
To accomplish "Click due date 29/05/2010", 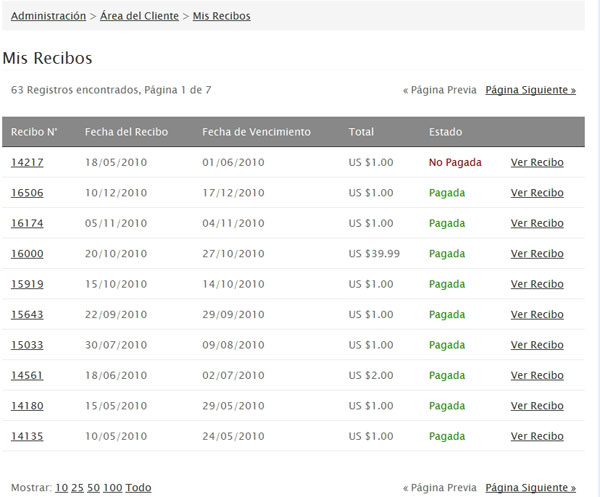I will [233, 406].
